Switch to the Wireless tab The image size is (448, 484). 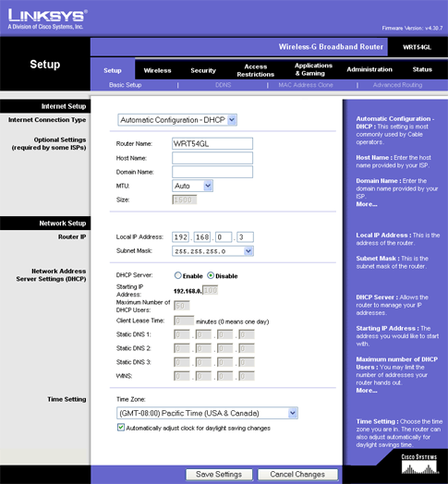(x=157, y=70)
